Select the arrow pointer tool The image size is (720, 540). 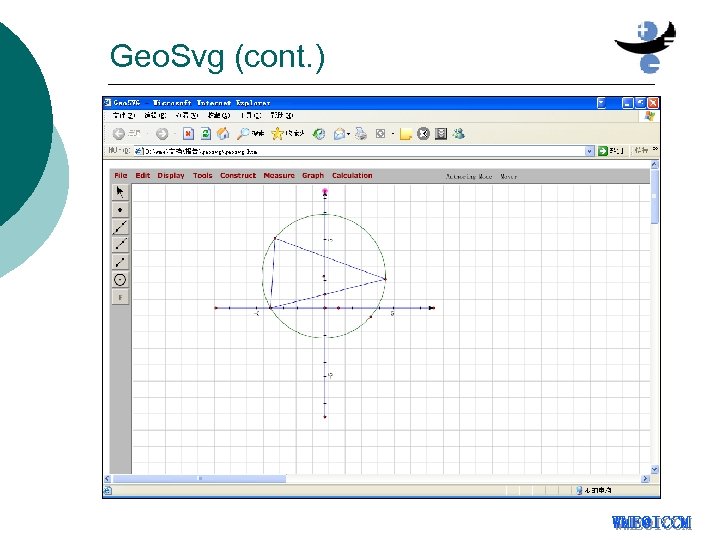(120, 192)
